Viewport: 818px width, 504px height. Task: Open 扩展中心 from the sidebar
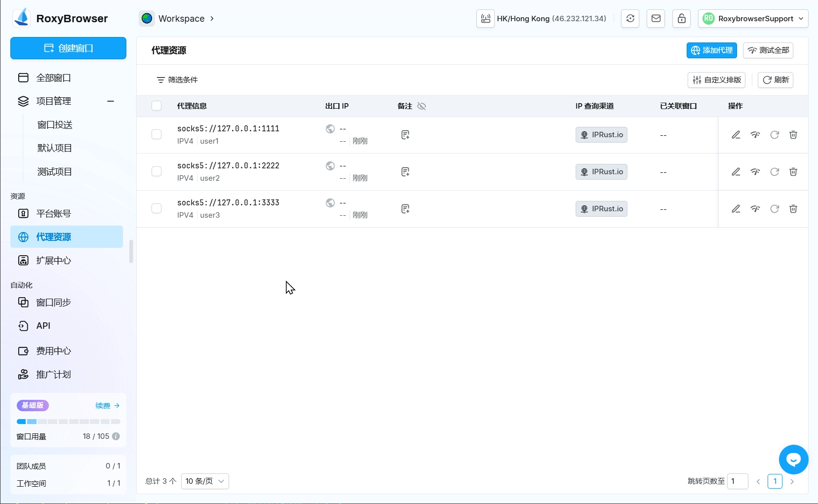53,261
